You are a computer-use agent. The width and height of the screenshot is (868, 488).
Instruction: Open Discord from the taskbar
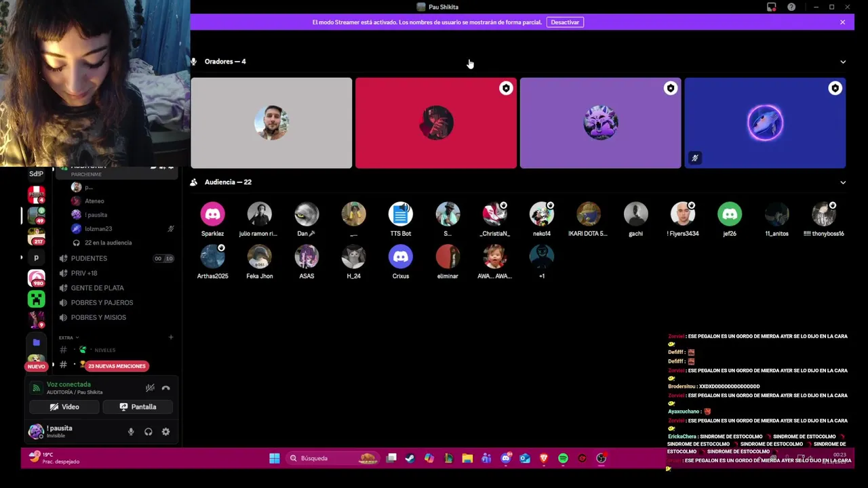[x=506, y=458]
